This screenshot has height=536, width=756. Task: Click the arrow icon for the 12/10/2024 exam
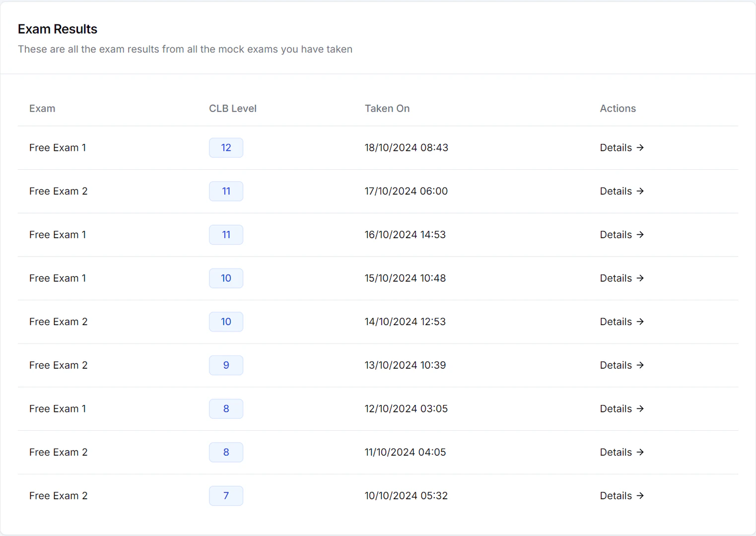640,408
